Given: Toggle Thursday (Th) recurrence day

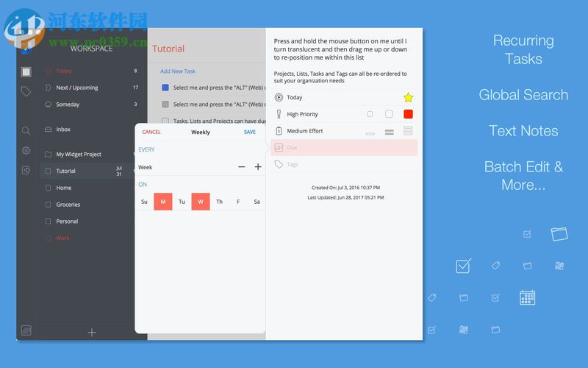Looking at the screenshot, I should pyautogui.click(x=219, y=202).
